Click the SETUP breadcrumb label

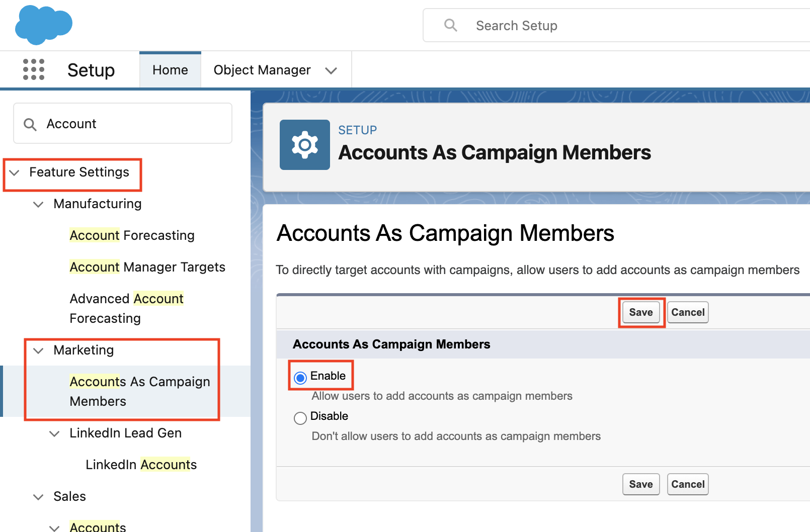357,130
